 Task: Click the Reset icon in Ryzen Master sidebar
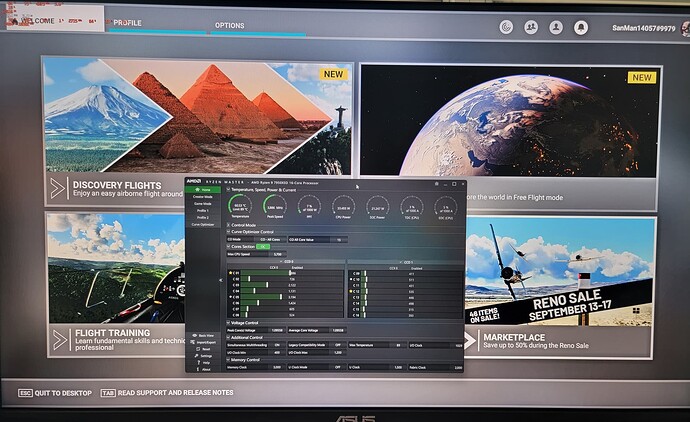tap(198, 349)
